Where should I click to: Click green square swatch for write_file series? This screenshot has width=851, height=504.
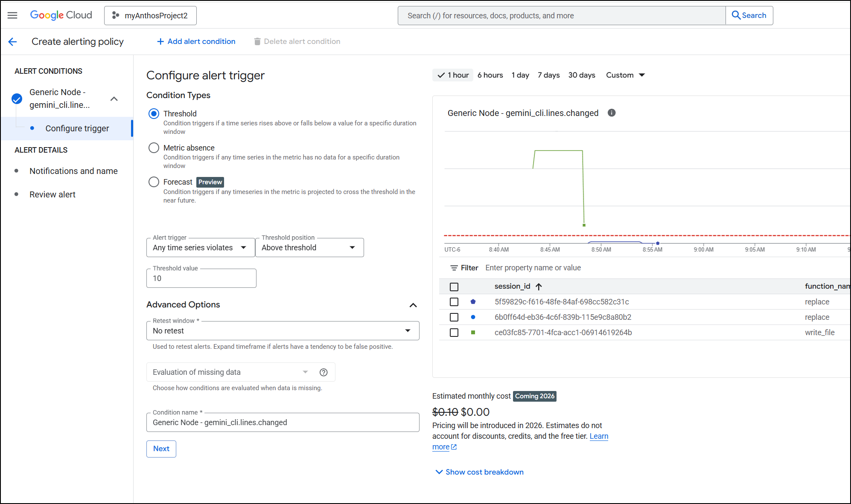(473, 333)
